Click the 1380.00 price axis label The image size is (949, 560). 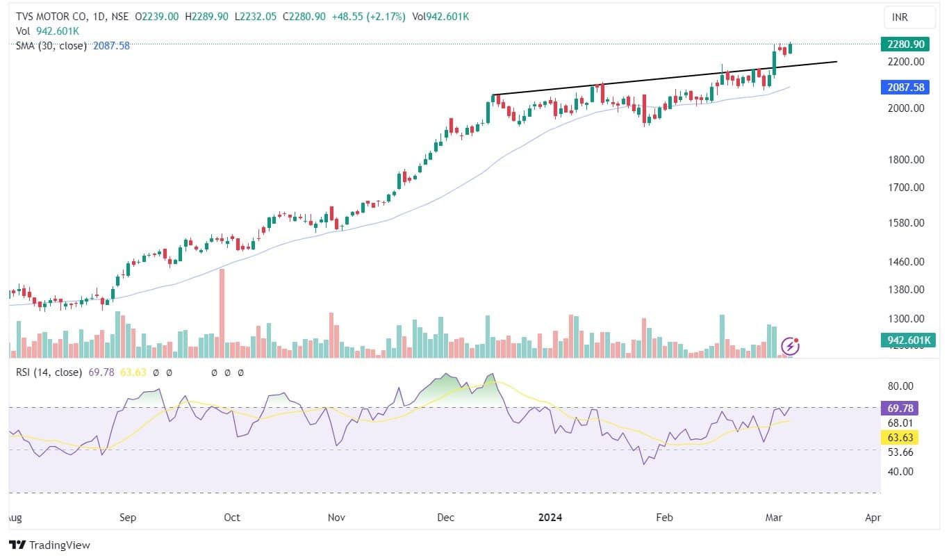coord(906,290)
